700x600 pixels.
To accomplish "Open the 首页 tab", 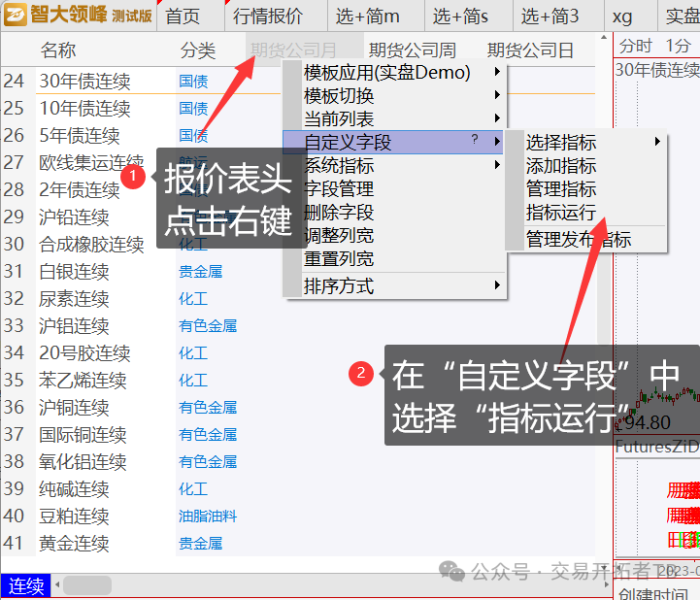I will [x=183, y=17].
